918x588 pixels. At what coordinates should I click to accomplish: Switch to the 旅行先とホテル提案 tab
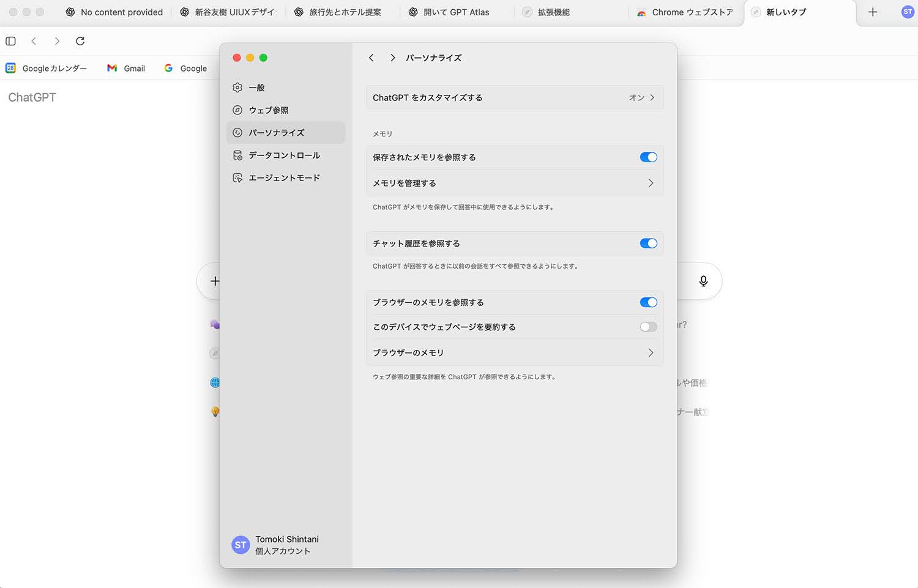(345, 12)
